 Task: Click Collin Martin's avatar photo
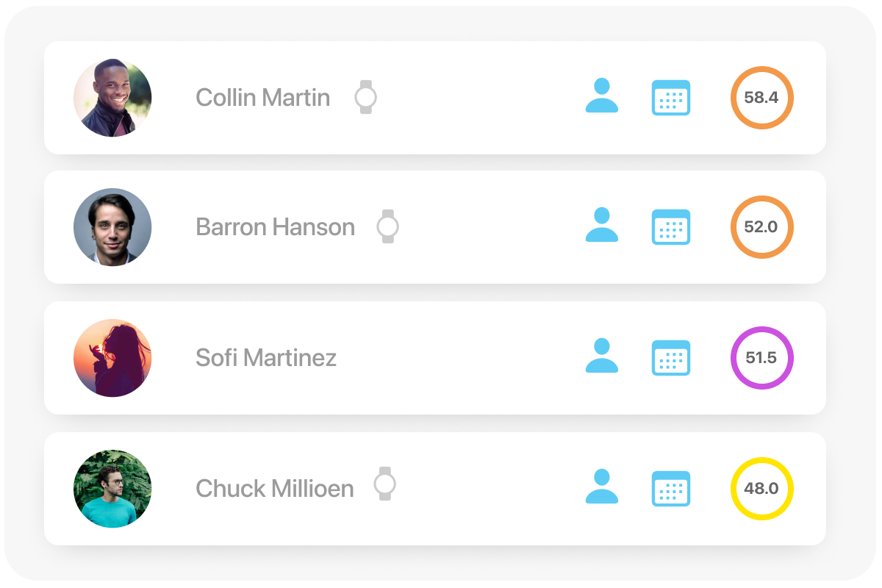(x=112, y=98)
